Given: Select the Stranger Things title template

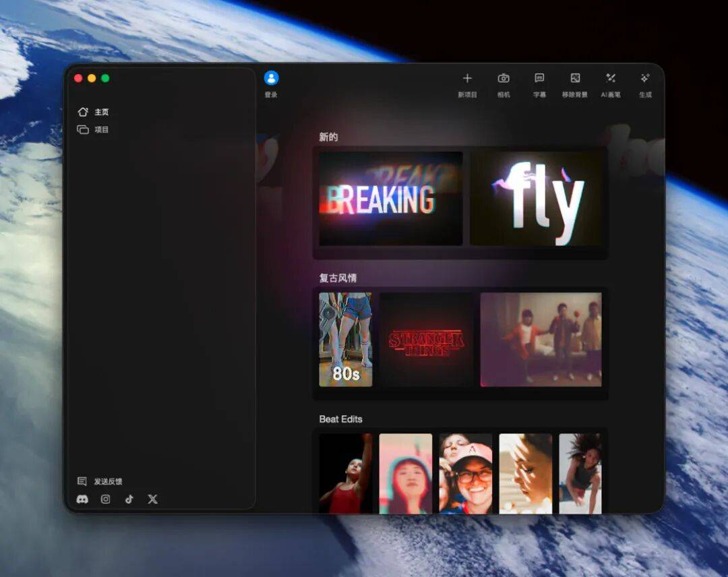Looking at the screenshot, I should (x=426, y=339).
